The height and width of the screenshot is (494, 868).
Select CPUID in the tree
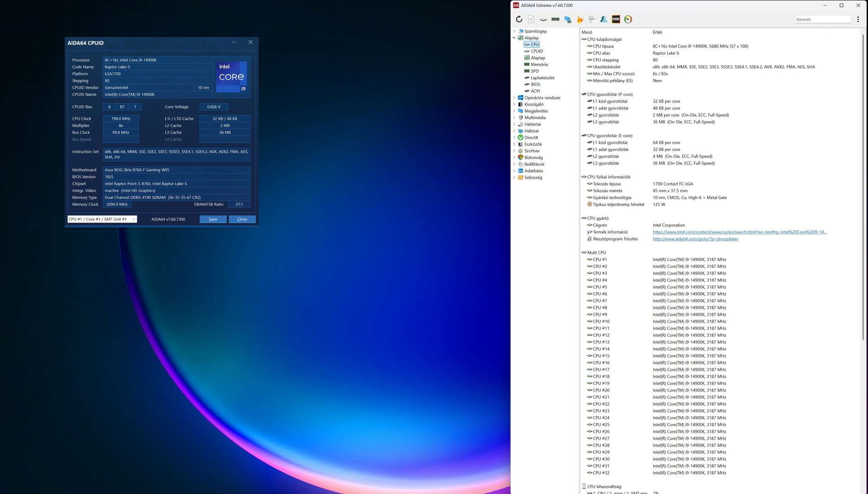[537, 51]
